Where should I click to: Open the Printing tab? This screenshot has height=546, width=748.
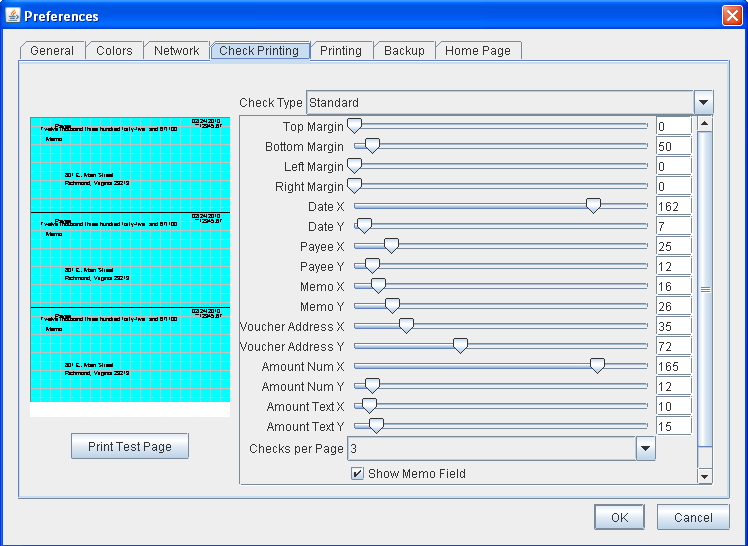click(341, 51)
